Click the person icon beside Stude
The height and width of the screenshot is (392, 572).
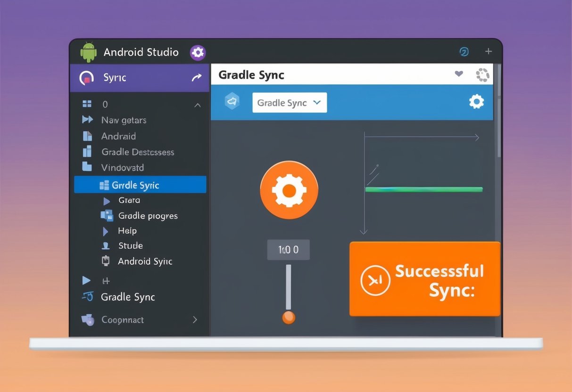pyautogui.click(x=106, y=246)
